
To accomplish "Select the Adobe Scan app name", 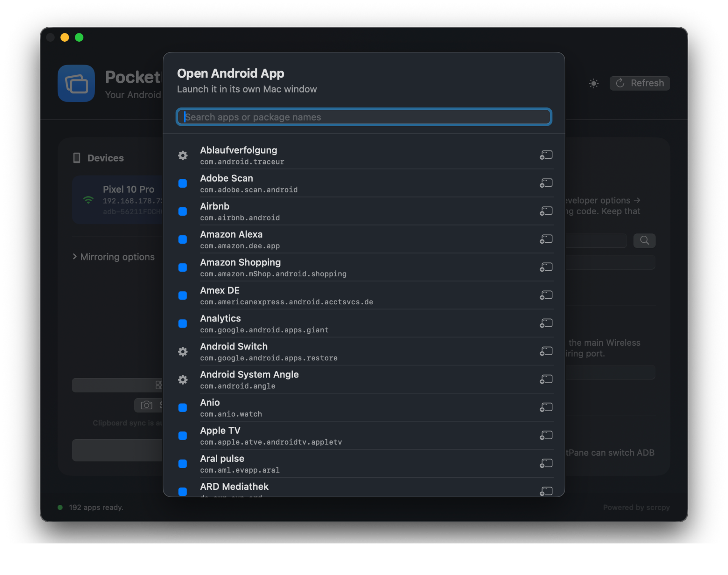I will (x=226, y=178).
